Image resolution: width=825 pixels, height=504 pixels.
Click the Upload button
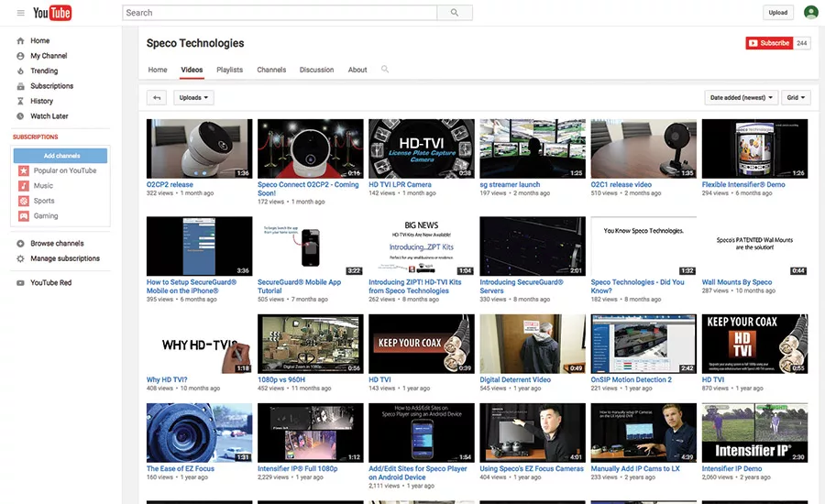(777, 13)
